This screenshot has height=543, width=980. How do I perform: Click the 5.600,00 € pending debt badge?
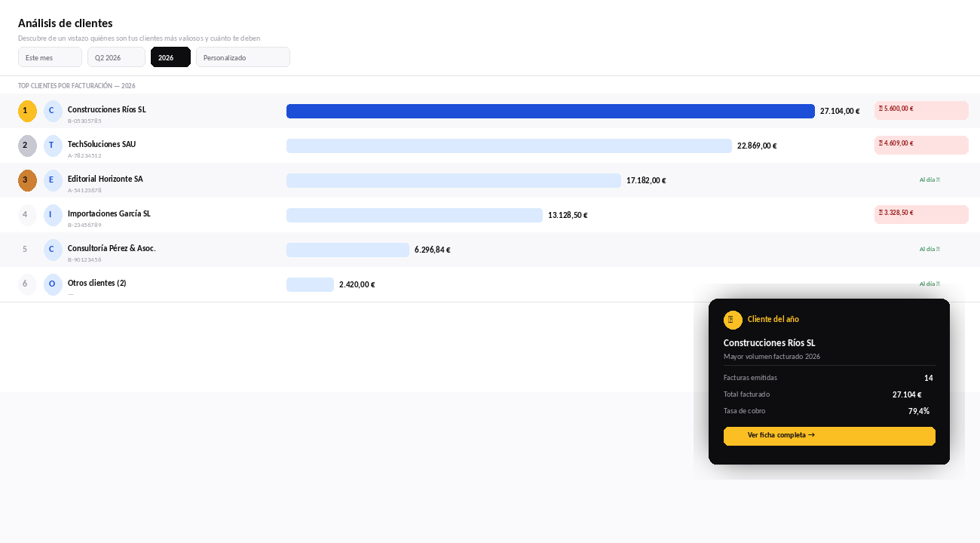click(x=921, y=110)
